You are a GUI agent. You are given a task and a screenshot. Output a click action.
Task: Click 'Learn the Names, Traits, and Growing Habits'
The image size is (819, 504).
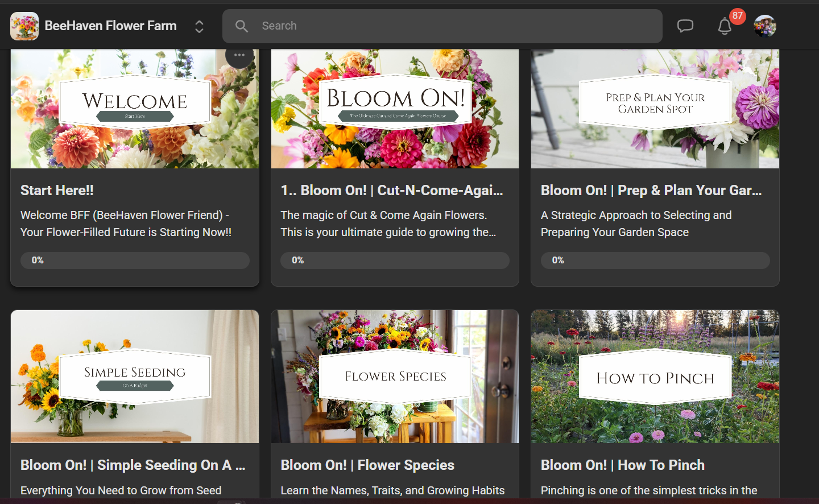tap(392, 490)
